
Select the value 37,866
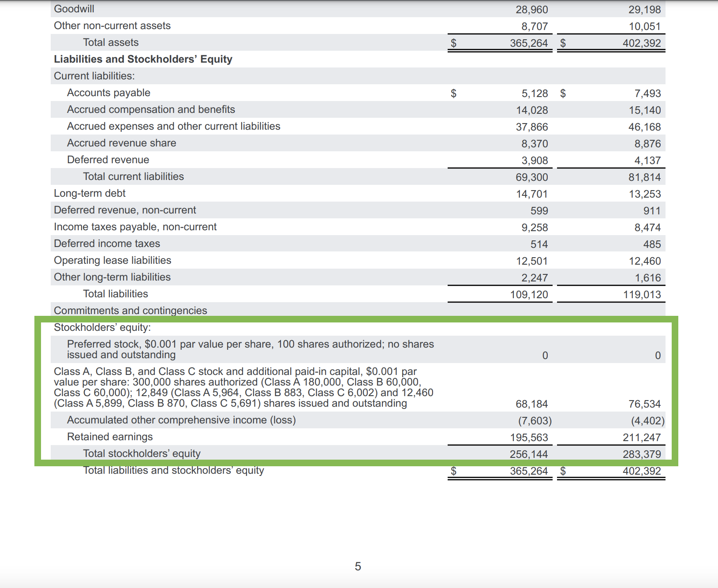(x=532, y=127)
